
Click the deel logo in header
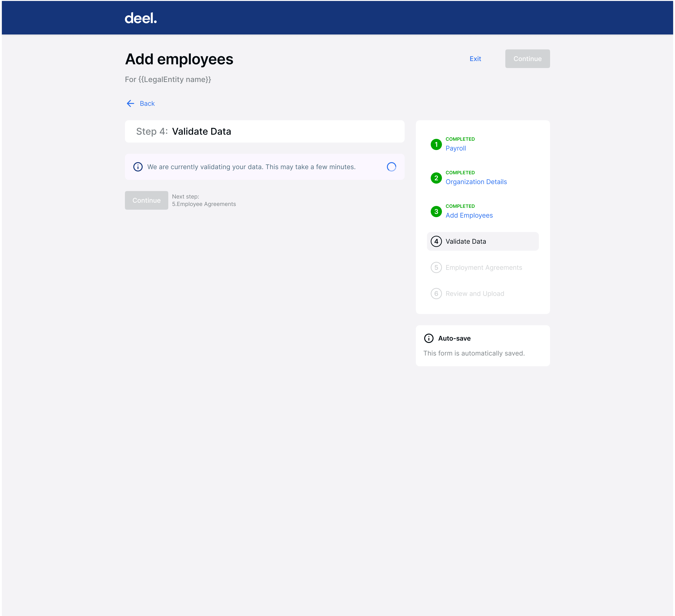pos(141,18)
